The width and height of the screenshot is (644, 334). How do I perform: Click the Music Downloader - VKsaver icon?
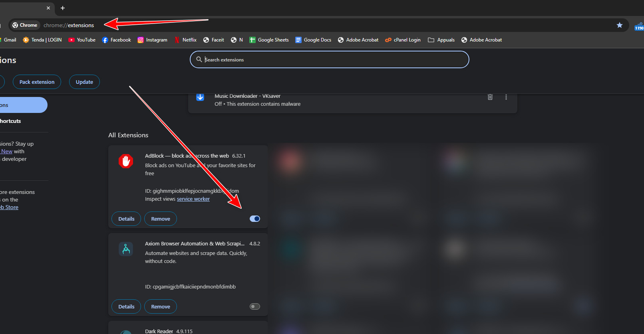200,97
